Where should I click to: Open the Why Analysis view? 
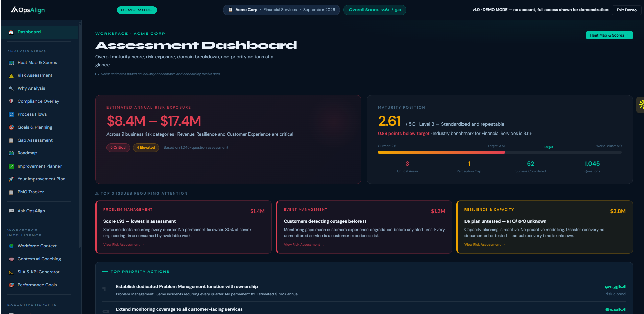click(40, 88)
